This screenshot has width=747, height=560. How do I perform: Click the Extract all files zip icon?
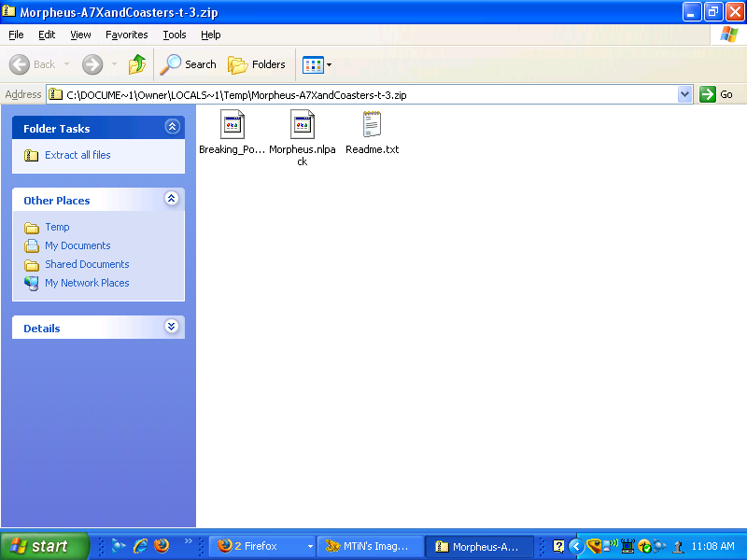pyautogui.click(x=32, y=155)
